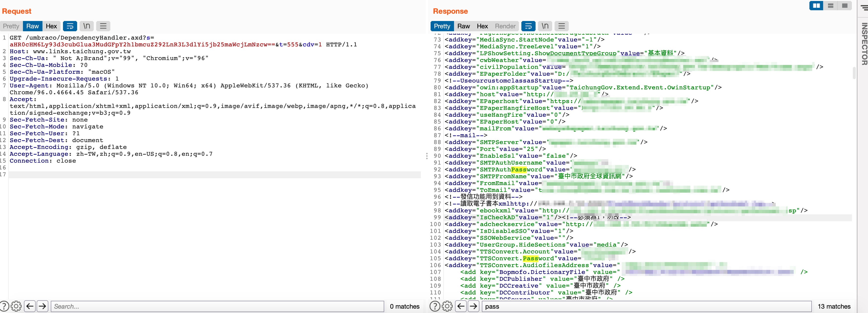Jump to next 'pass' match in Response
This screenshot has height=313, width=868.
474,306
